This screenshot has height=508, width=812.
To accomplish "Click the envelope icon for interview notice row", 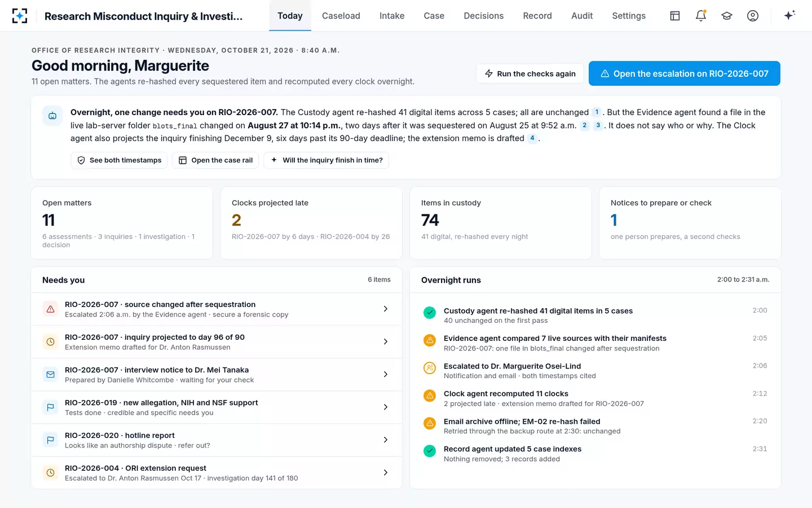I will coord(51,375).
